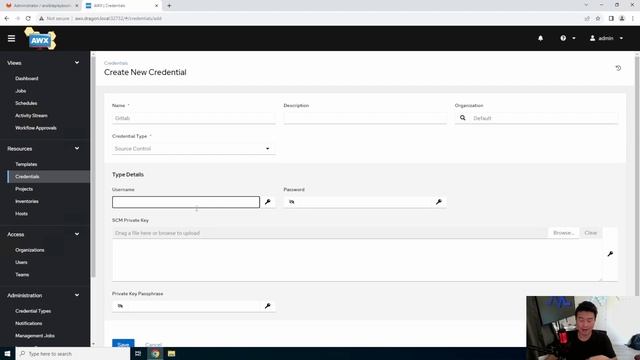Open the Windows Start menu

7,353
